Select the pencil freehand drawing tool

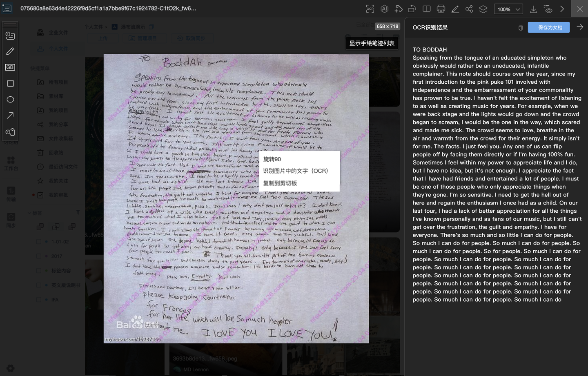tap(10, 51)
